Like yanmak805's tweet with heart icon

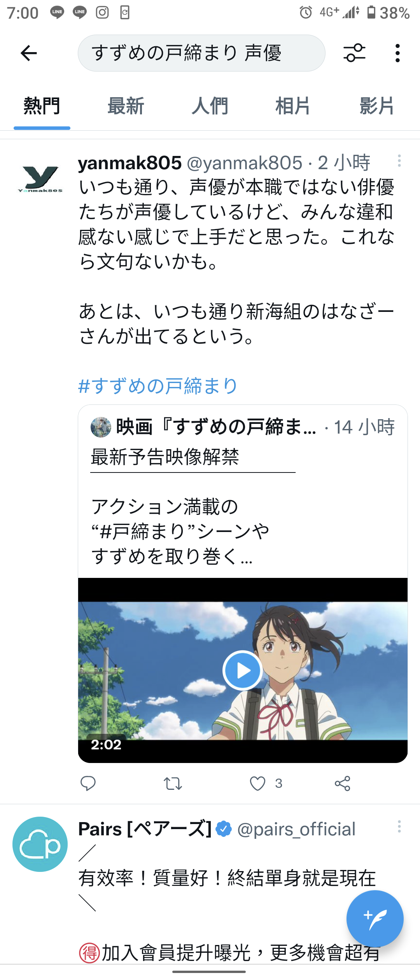coord(257,783)
